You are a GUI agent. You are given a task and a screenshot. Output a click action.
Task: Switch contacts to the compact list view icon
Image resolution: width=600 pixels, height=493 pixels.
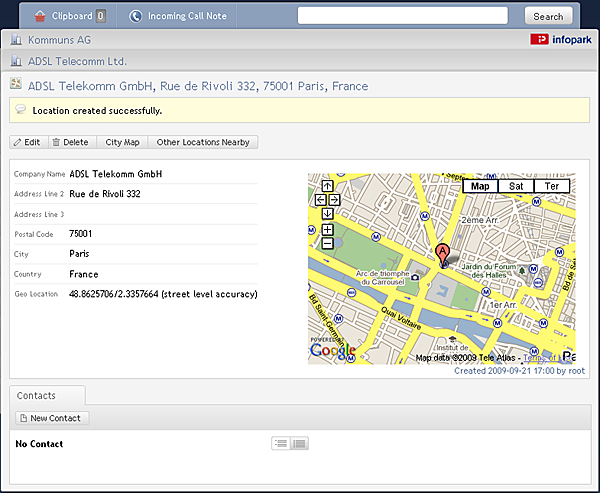281,443
